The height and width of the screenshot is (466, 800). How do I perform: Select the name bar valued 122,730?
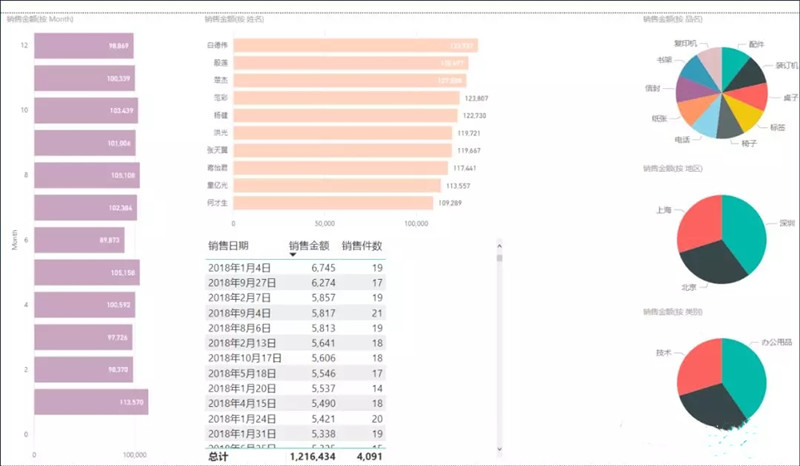tap(345, 115)
